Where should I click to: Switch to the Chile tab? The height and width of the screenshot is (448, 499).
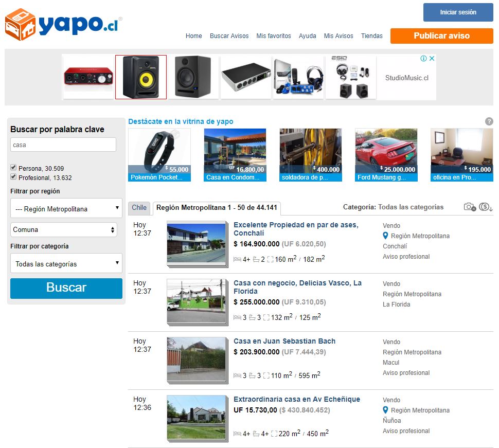[x=139, y=208]
